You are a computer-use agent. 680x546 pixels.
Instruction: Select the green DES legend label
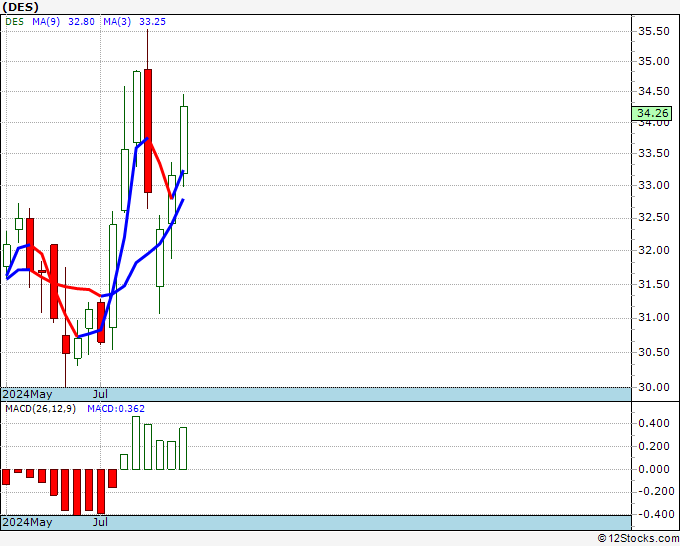coord(14,22)
